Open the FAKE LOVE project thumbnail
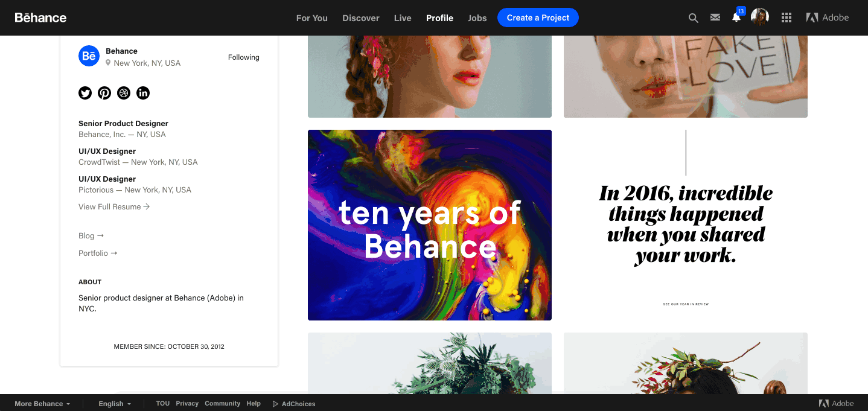 (686, 77)
